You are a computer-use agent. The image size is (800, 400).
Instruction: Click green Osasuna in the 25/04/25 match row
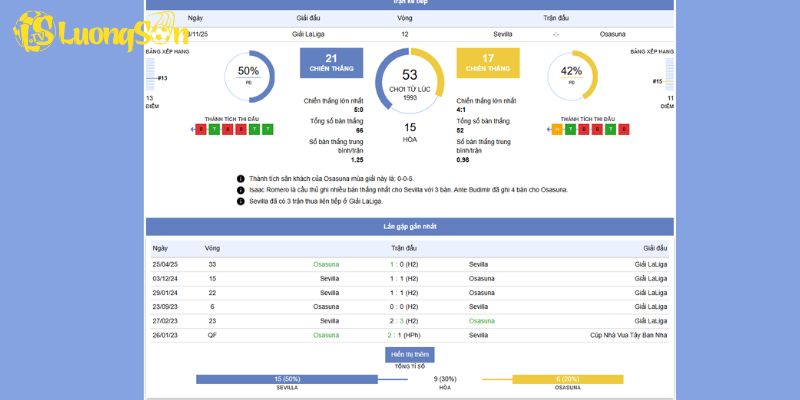pyautogui.click(x=326, y=264)
